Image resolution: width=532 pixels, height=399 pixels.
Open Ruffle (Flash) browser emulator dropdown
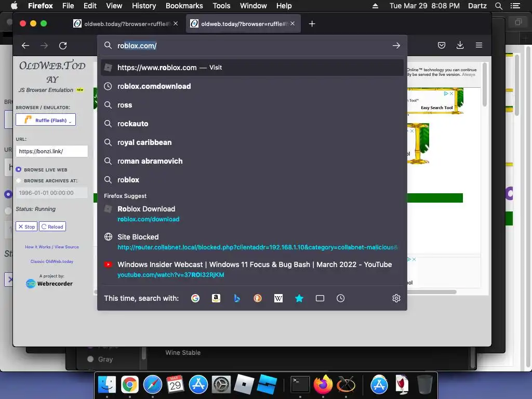(x=46, y=120)
